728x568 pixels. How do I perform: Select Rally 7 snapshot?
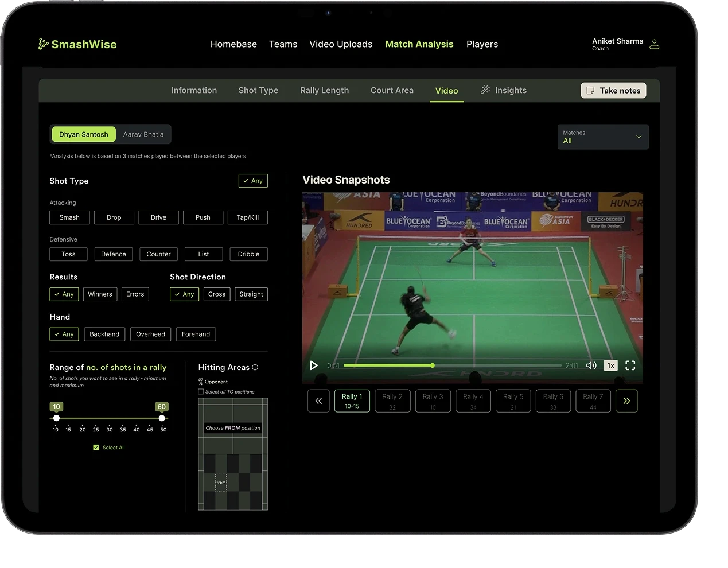point(593,401)
